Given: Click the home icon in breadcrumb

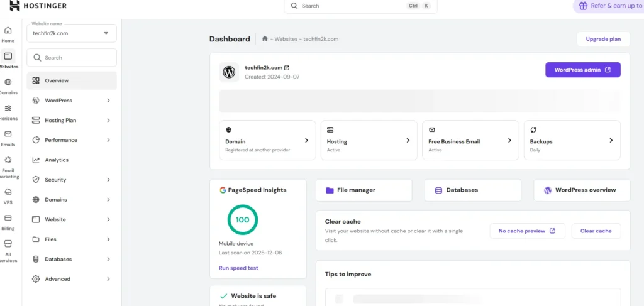Looking at the screenshot, I should (x=265, y=38).
